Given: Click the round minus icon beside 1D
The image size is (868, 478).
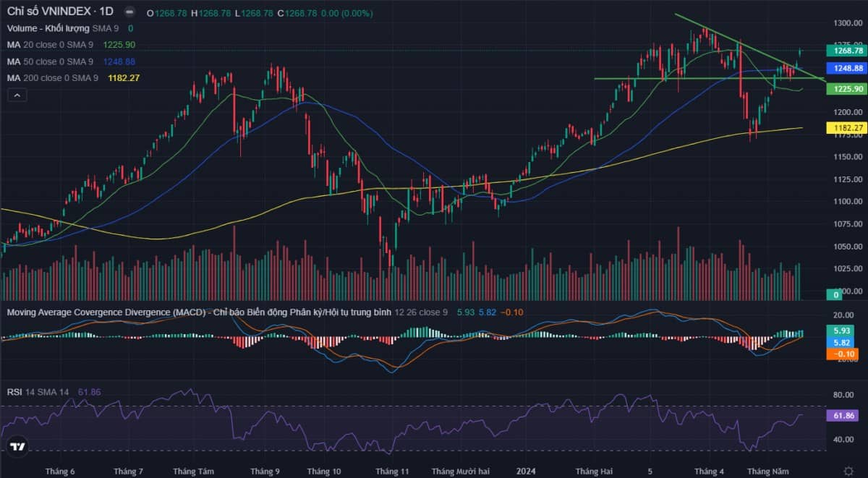Looking at the screenshot, I should point(129,12).
